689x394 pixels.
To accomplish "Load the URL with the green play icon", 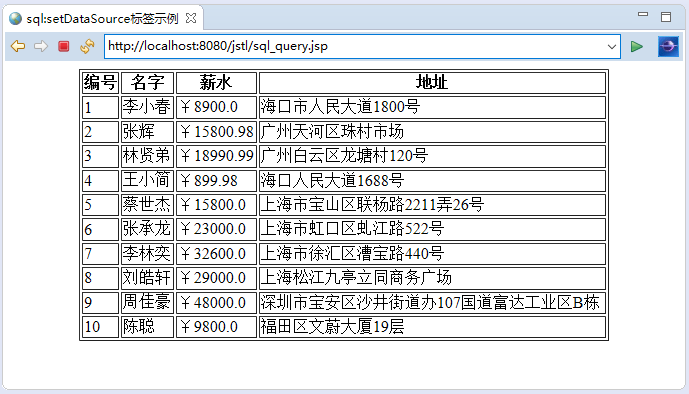I will pyautogui.click(x=636, y=46).
